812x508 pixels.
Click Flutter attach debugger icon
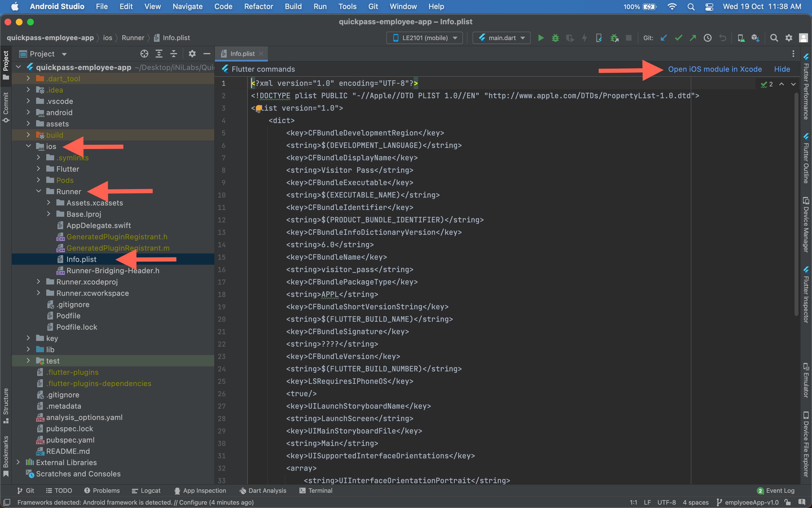pos(599,38)
